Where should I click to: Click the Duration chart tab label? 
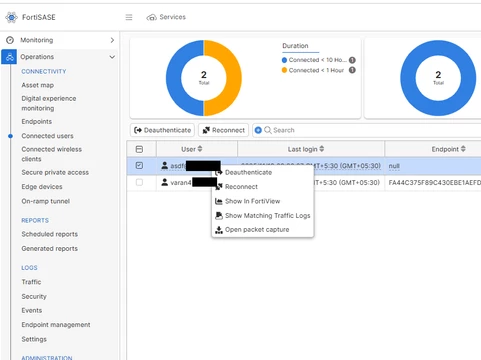pyautogui.click(x=295, y=46)
